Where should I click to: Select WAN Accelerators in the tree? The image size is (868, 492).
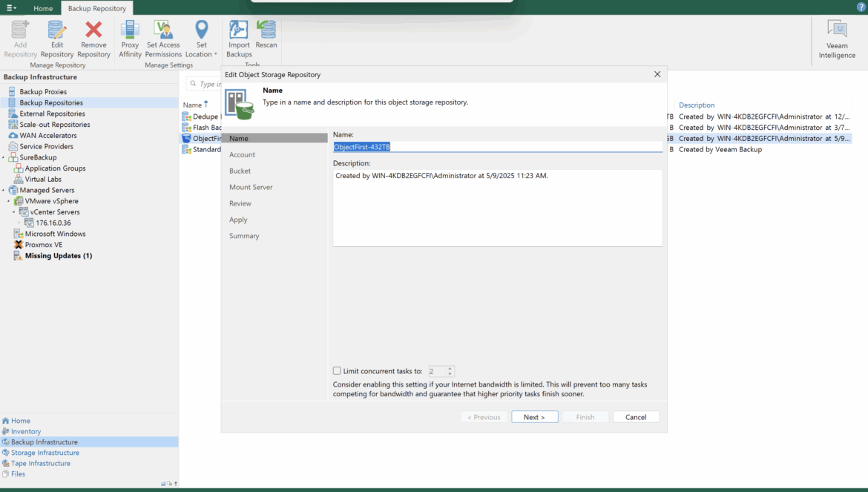pos(48,136)
